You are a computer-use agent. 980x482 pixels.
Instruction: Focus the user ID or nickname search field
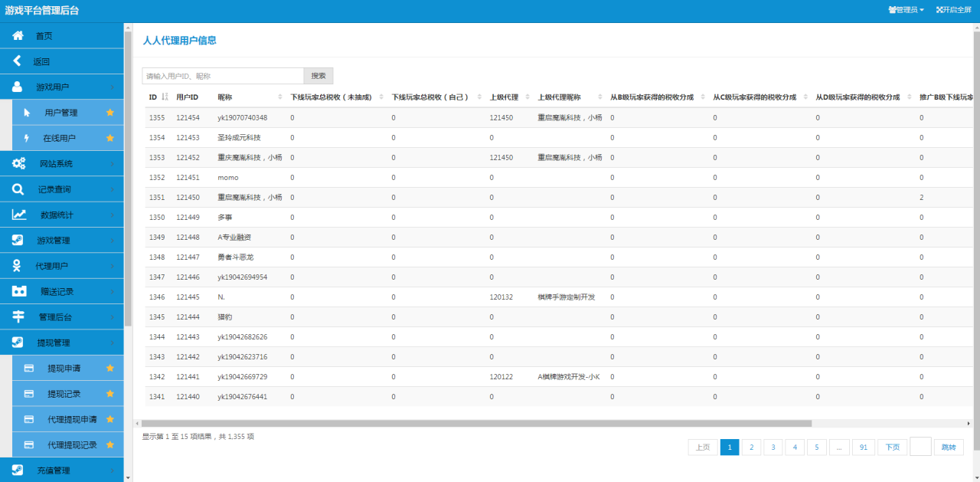223,76
